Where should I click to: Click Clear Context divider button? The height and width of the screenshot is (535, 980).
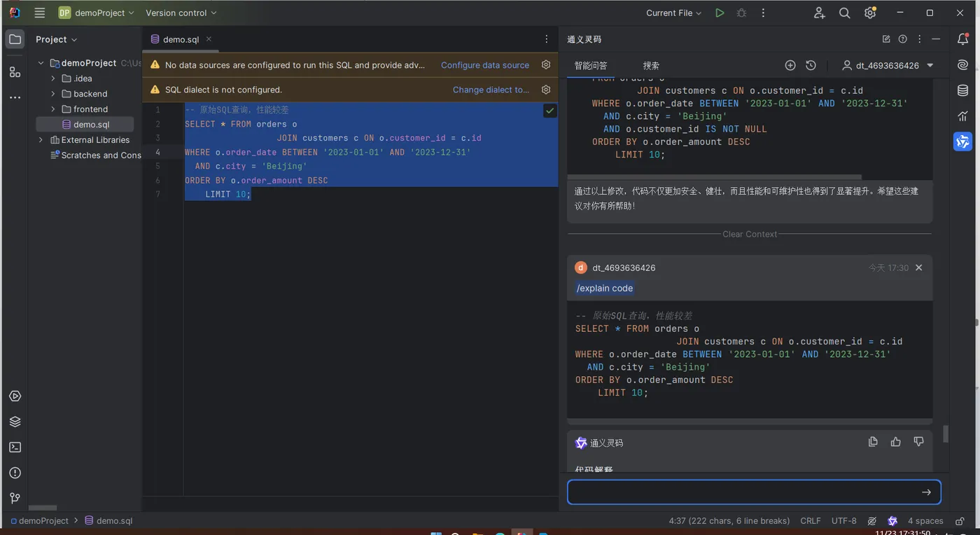click(750, 234)
